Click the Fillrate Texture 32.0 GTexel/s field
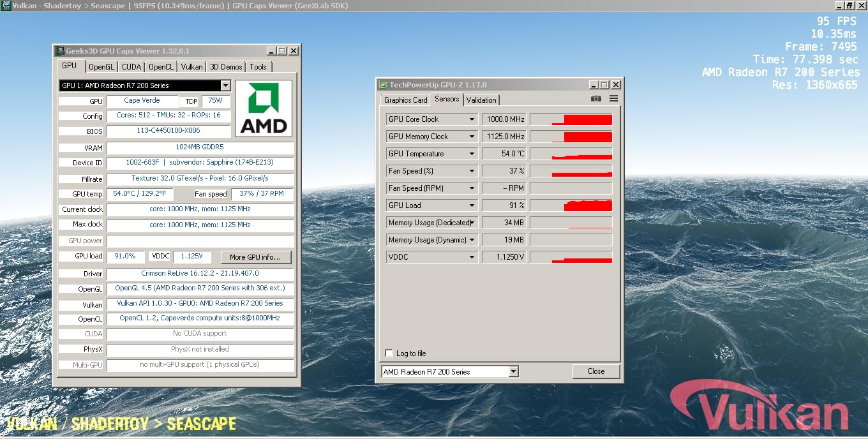The image size is (868, 439). [200, 179]
